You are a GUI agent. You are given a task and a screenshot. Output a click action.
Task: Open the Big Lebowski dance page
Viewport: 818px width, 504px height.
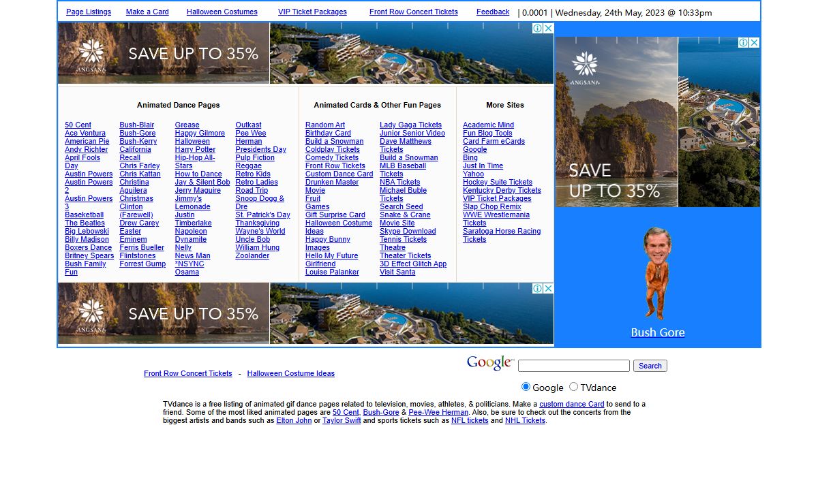tap(87, 231)
